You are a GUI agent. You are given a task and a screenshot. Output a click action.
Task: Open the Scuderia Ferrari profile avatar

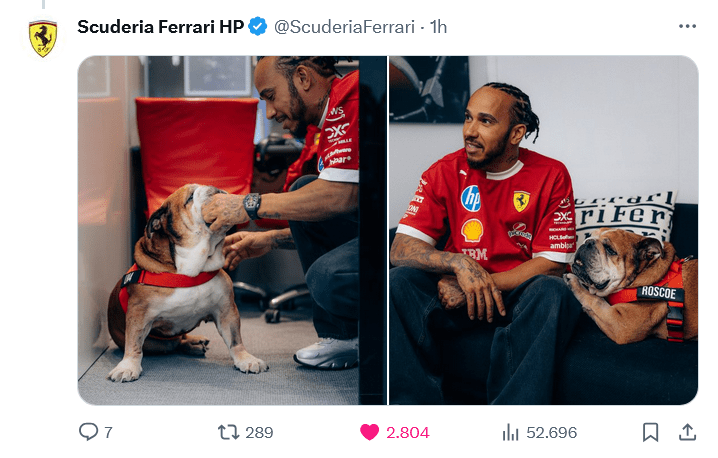click(43, 38)
